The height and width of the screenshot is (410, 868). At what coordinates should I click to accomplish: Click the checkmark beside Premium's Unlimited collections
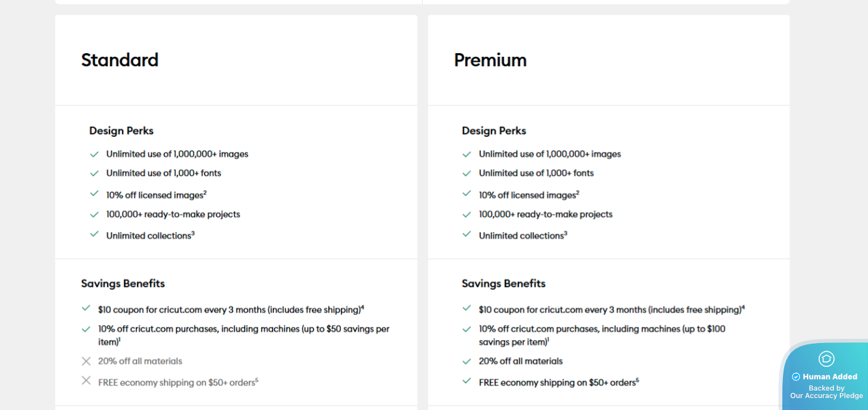467,234
